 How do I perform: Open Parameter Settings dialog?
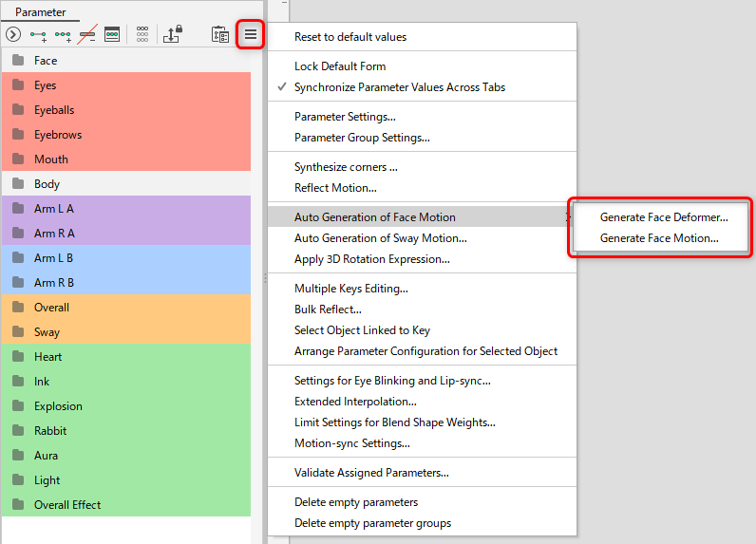click(x=422, y=117)
